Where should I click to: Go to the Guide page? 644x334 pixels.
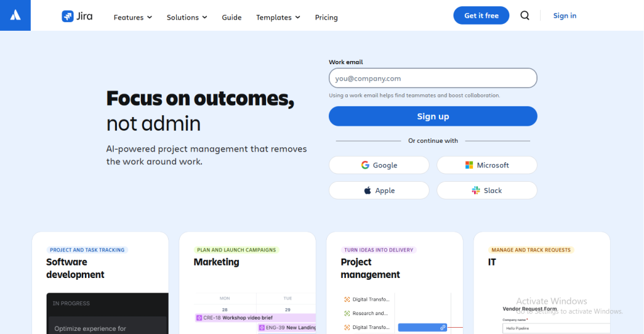click(231, 18)
